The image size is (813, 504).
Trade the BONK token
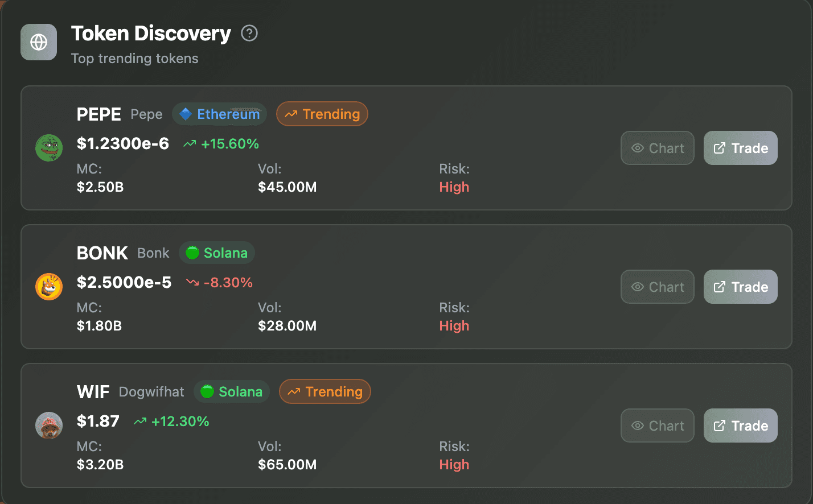click(x=741, y=287)
